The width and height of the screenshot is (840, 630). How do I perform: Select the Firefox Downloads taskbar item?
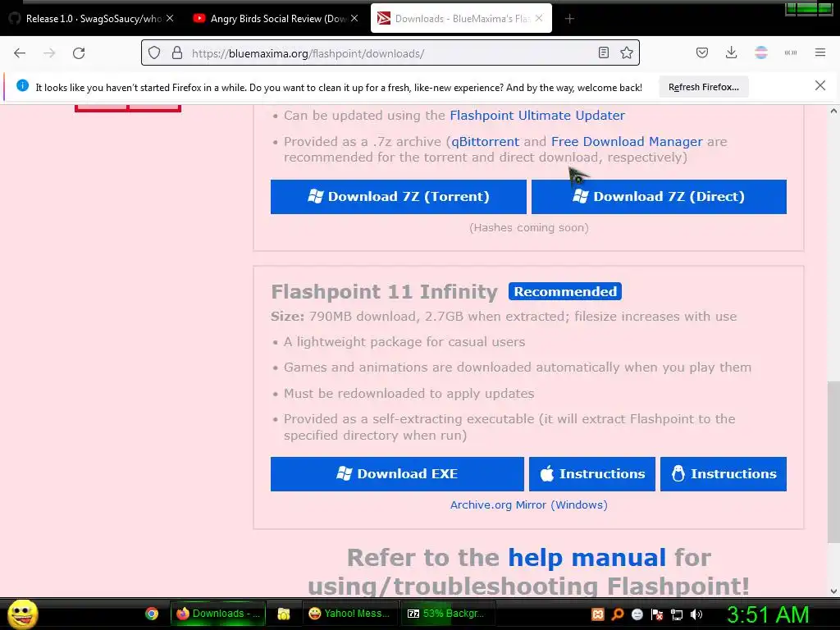point(218,614)
